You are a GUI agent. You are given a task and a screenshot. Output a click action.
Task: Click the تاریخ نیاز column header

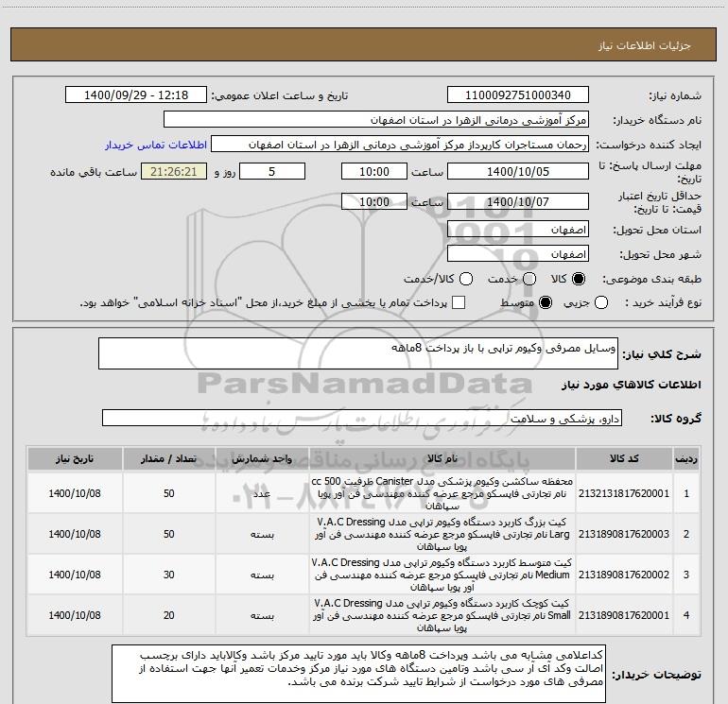coord(75,459)
